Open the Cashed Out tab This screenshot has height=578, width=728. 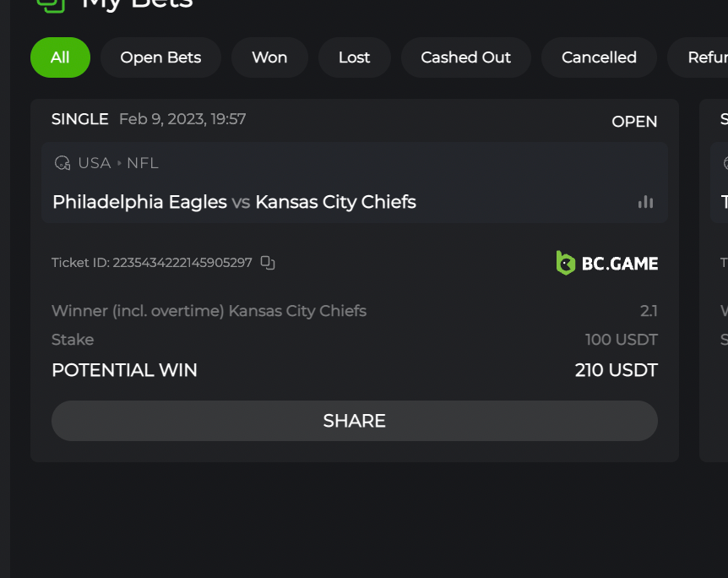tap(465, 57)
